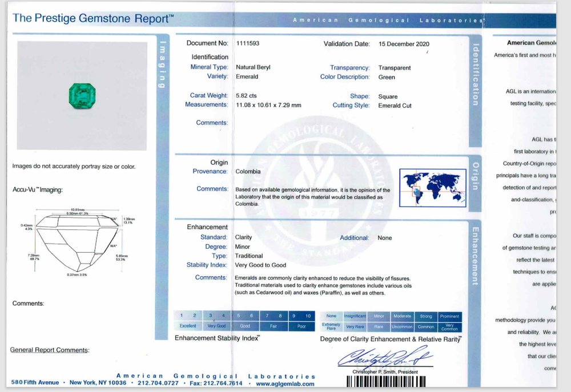Viewport: 571px width, 392px height.
Task: Click the green emerald gemstone photo
Action: point(81,94)
